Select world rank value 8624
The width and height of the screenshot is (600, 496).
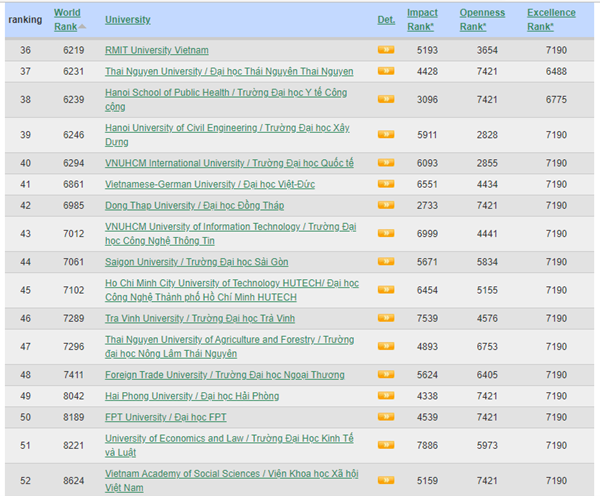click(73, 481)
